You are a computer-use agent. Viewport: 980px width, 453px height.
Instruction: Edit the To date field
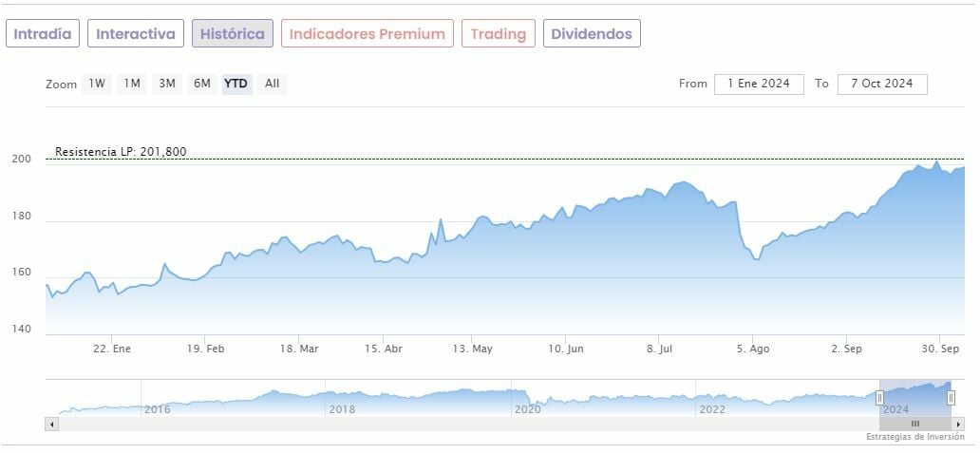(x=882, y=84)
